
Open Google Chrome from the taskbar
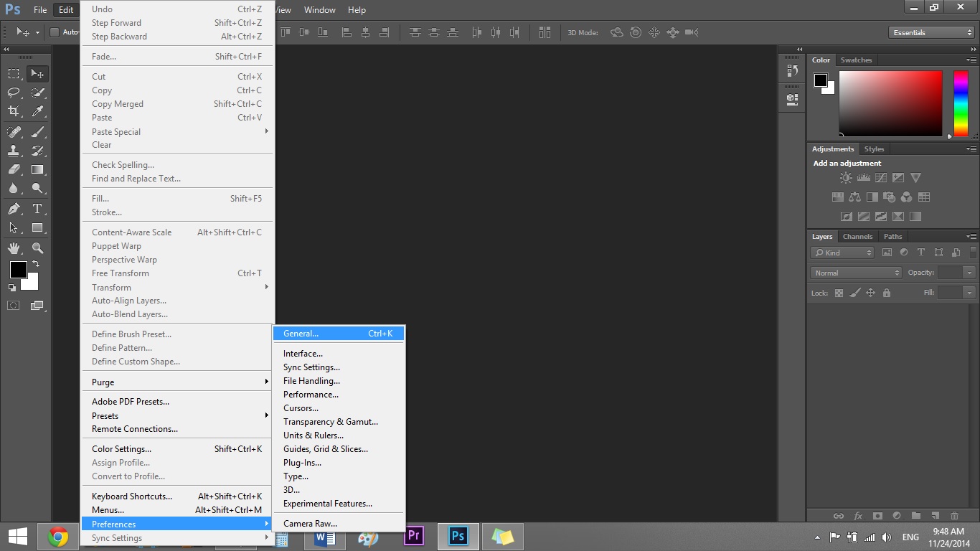coord(58,537)
